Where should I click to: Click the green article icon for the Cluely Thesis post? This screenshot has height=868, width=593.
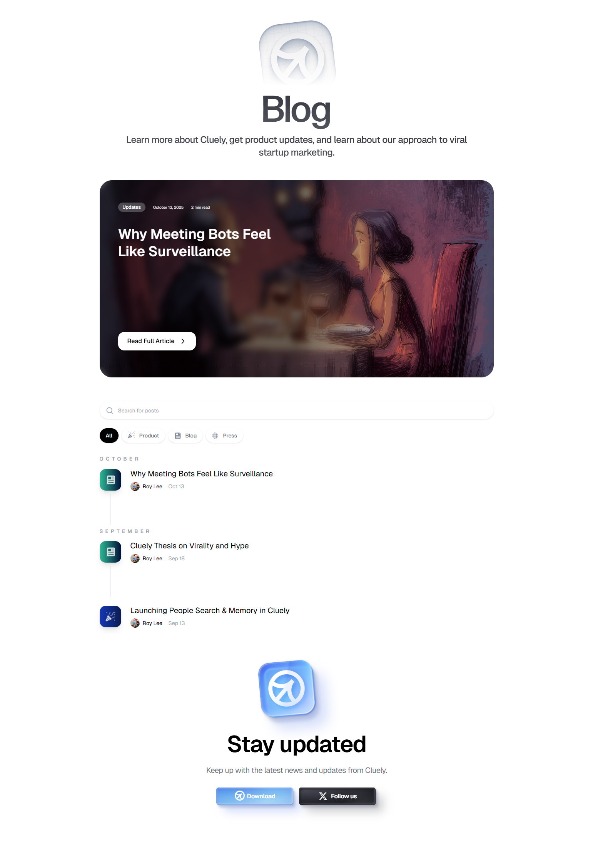coord(110,551)
